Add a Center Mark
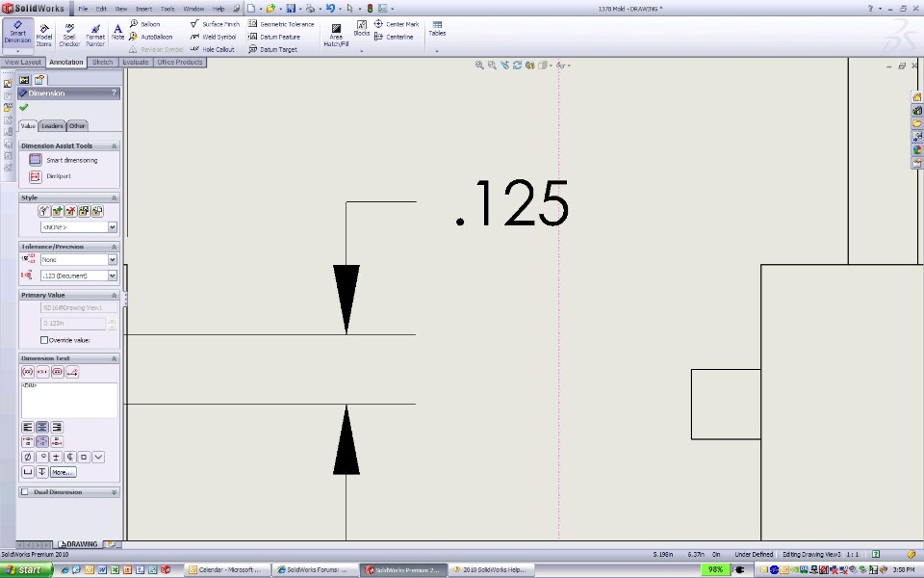924x578 pixels. 397,24
